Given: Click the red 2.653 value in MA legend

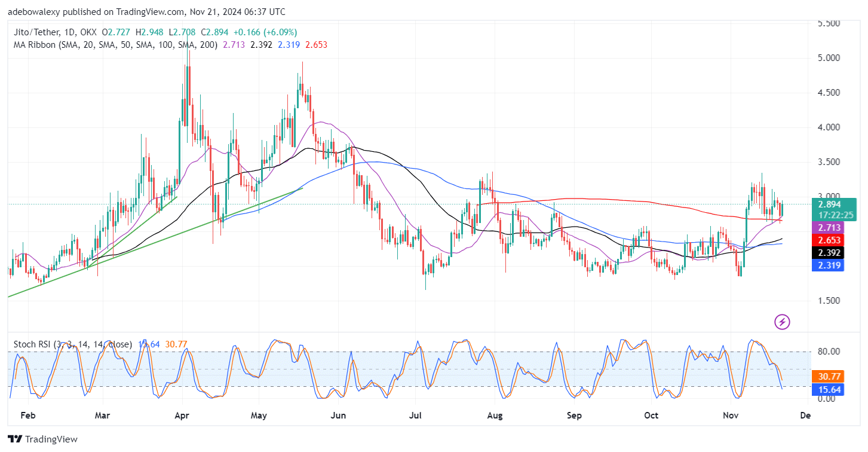Looking at the screenshot, I should pyautogui.click(x=315, y=45).
